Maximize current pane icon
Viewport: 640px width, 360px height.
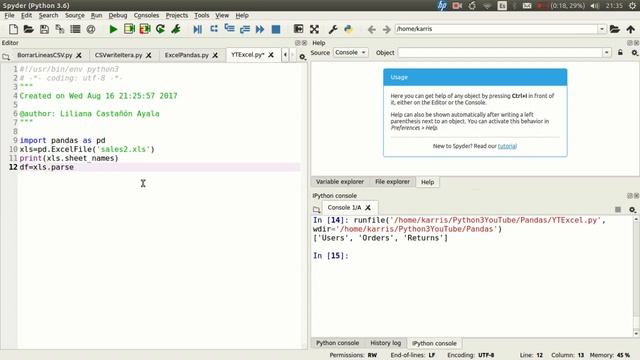coord(298,29)
